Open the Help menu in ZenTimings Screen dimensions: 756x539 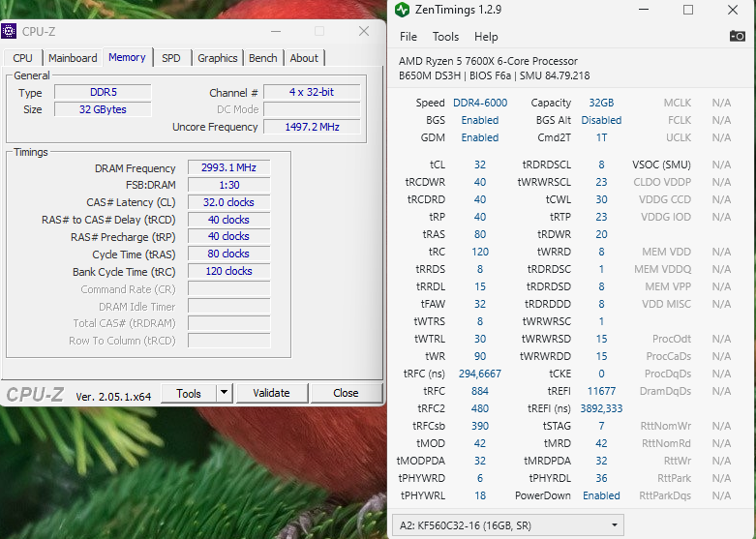pyautogui.click(x=486, y=37)
